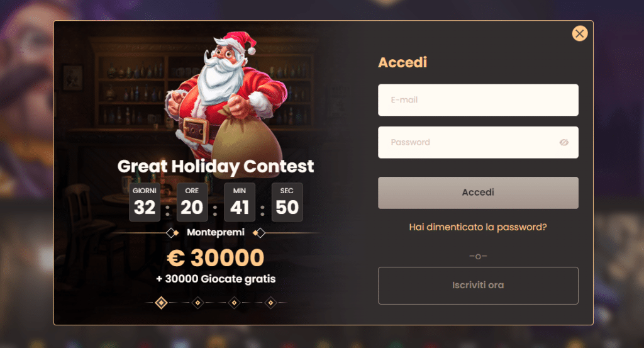Jump to the third carousel diamond indicator
644x348 pixels.
point(234,303)
